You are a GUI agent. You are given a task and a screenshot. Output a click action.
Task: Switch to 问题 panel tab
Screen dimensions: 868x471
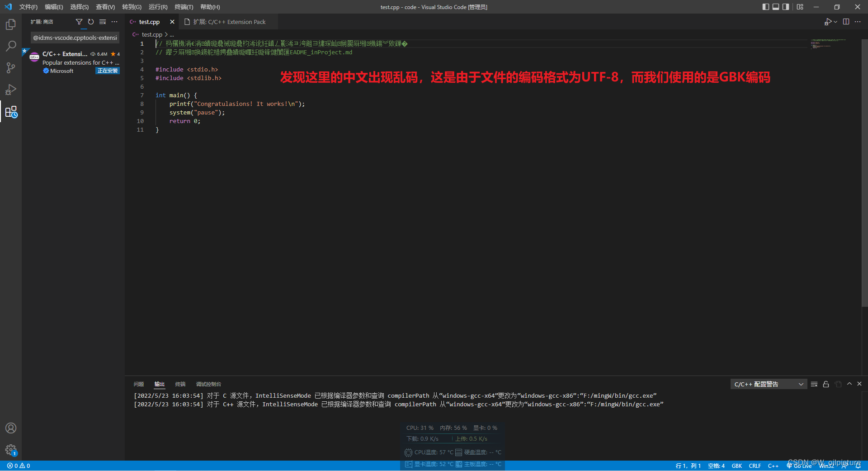(x=139, y=384)
